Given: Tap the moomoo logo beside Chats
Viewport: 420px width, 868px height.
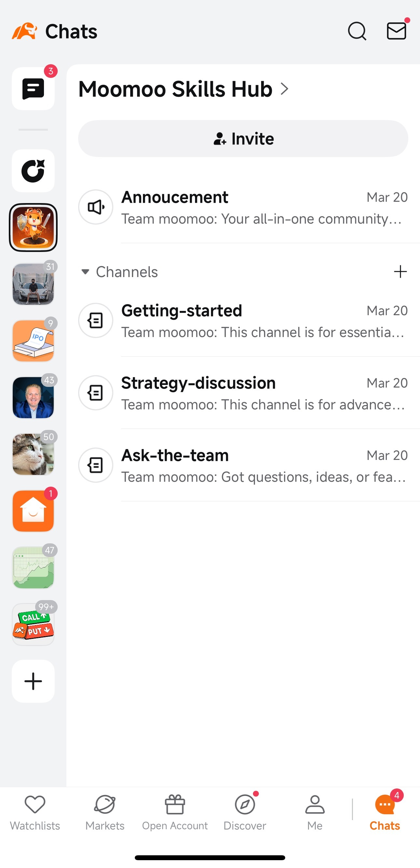Looking at the screenshot, I should (x=24, y=31).
